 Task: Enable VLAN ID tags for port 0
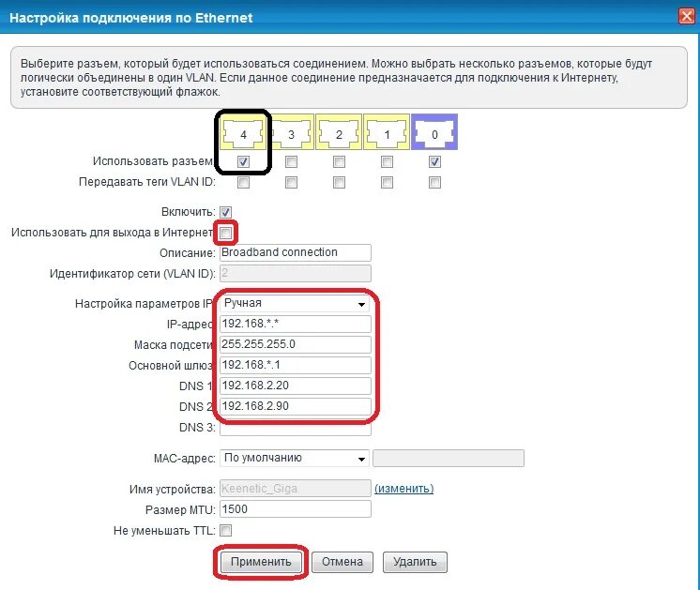point(434,182)
